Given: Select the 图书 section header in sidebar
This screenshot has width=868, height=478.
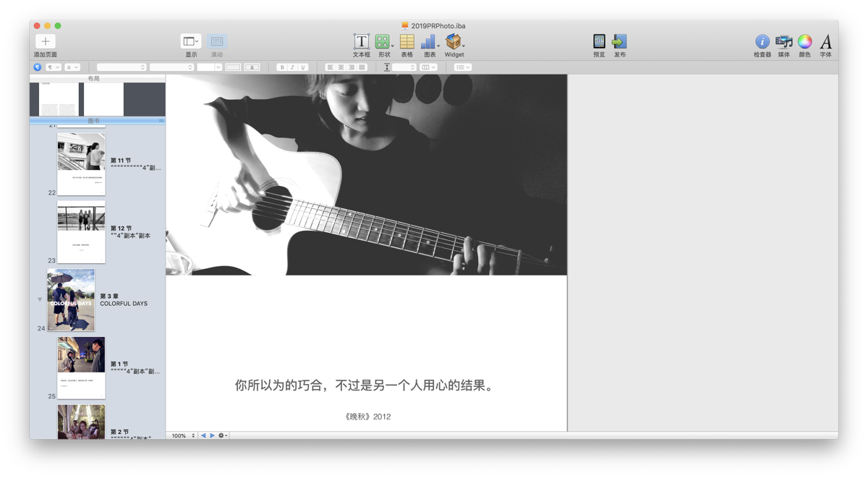Looking at the screenshot, I should [94, 121].
